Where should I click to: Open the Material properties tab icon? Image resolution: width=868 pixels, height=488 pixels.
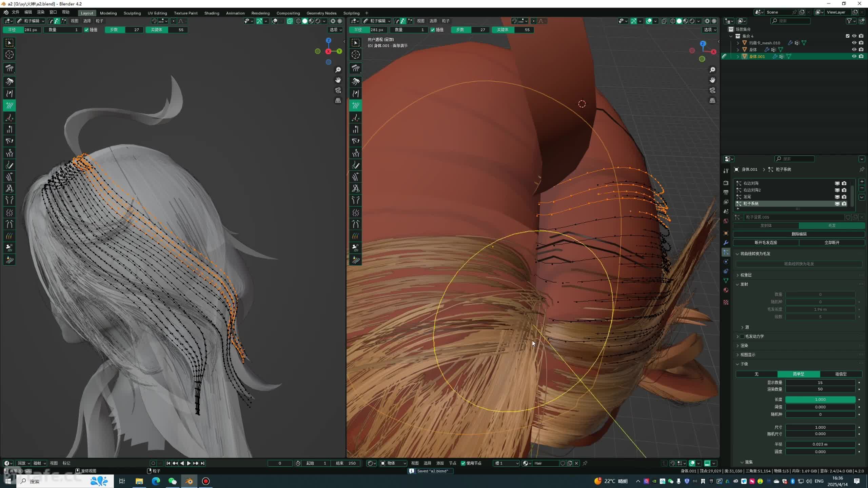point(726,290)
